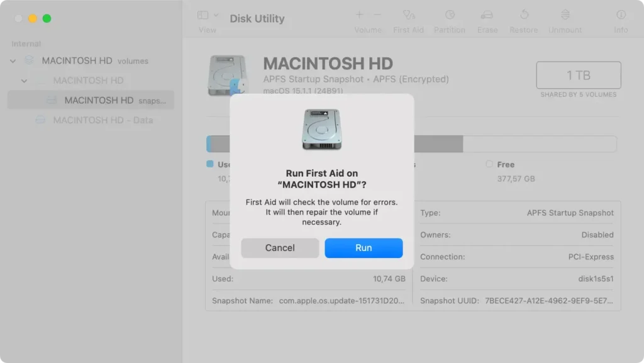Click the 'Owners:' row label

[x=435, y=235]
